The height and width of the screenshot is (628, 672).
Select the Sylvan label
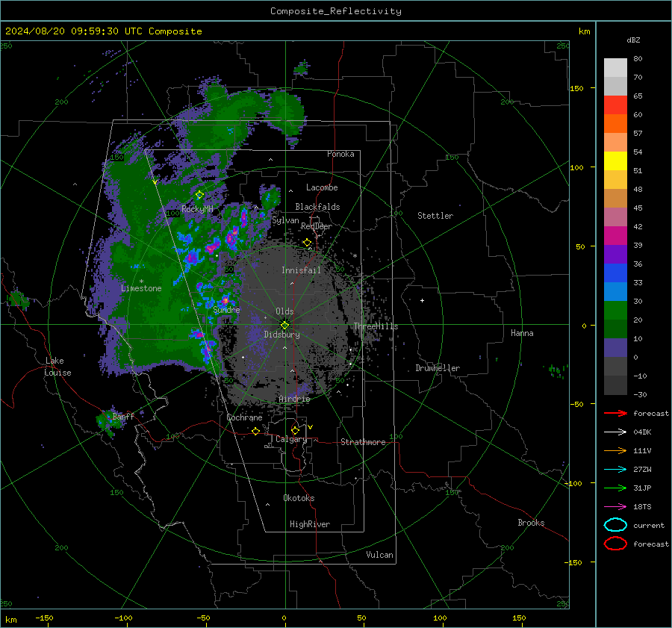coord(285,220)
